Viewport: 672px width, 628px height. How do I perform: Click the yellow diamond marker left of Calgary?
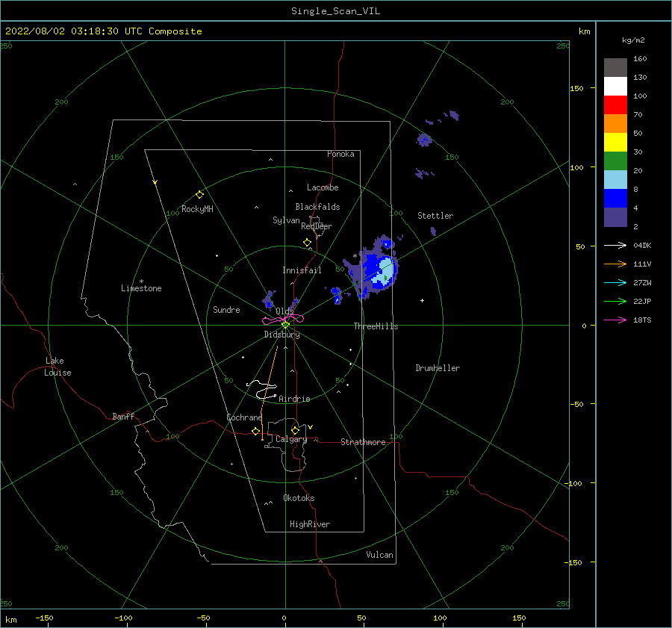[x=255, y=432]
